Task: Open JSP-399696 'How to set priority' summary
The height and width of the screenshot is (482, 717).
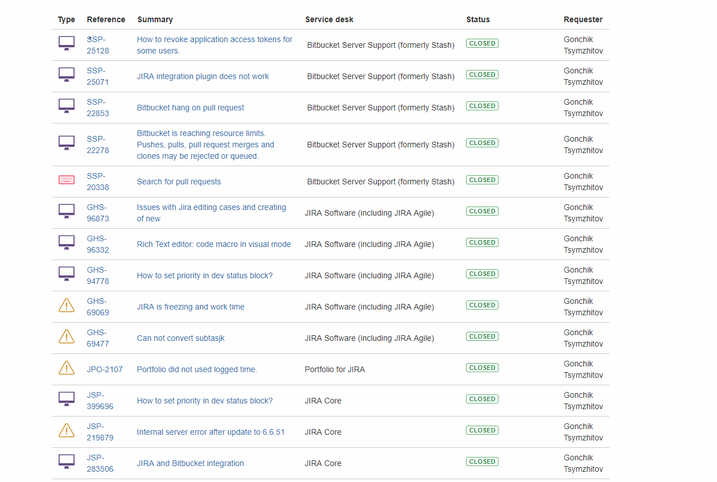Action: pos(204,401)
